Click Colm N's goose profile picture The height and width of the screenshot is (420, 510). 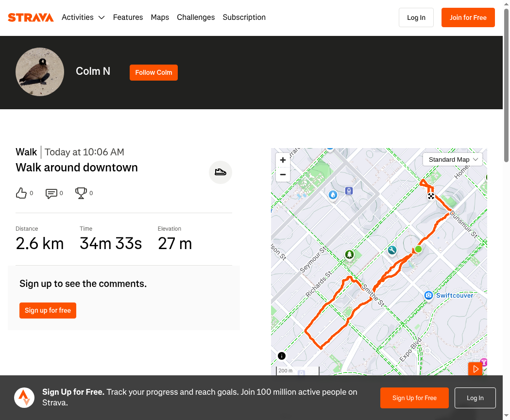[40, 72]
